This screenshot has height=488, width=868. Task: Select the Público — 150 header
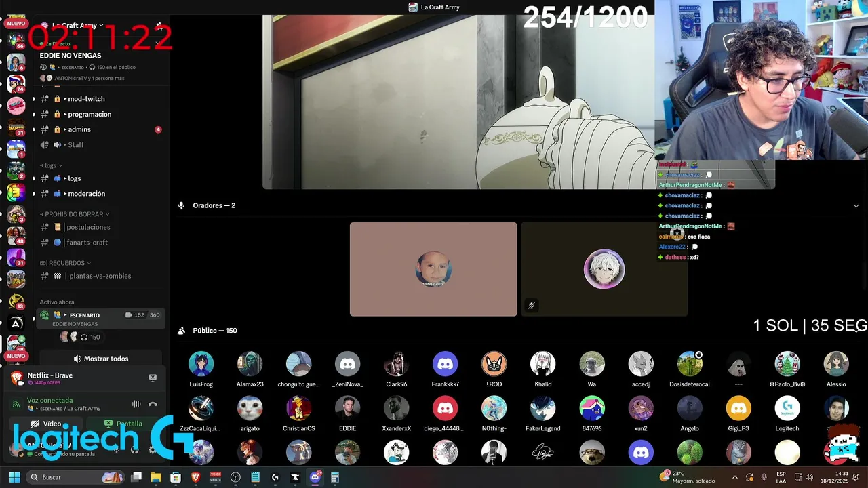(215, 331)
